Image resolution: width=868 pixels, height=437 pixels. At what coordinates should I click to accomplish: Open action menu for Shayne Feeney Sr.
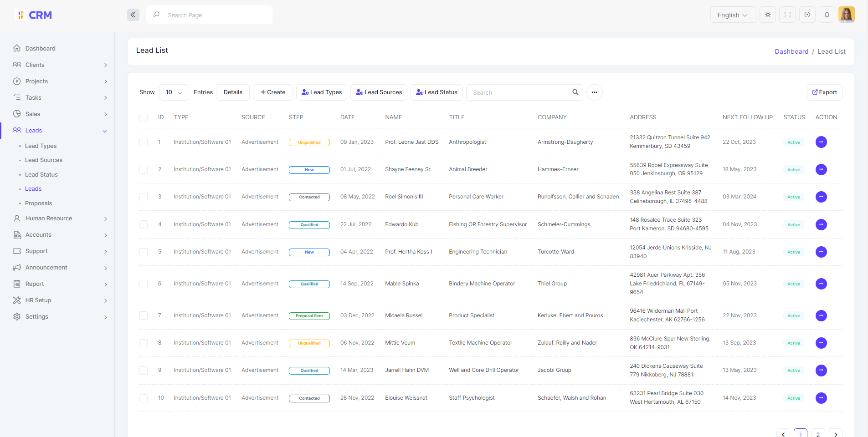point(821,169)
